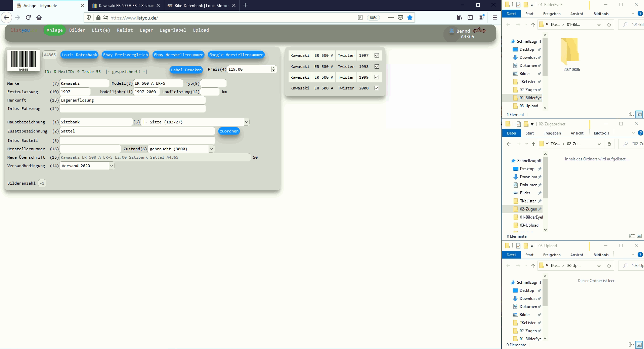Expand address path dropdown in 02-Zugeordnet window
The height and width of the screenshot is (349, 644).
(x=599, y=144)
